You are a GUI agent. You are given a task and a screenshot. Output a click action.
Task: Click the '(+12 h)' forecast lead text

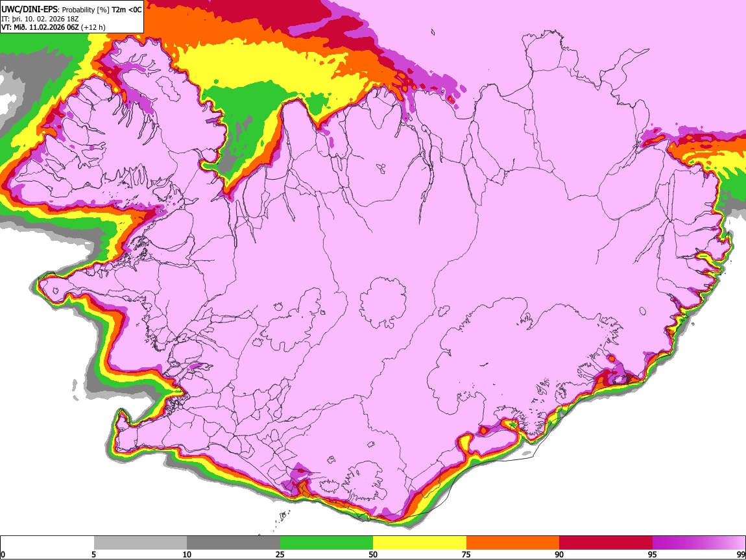pyautogui.click(x=93, y=27)
